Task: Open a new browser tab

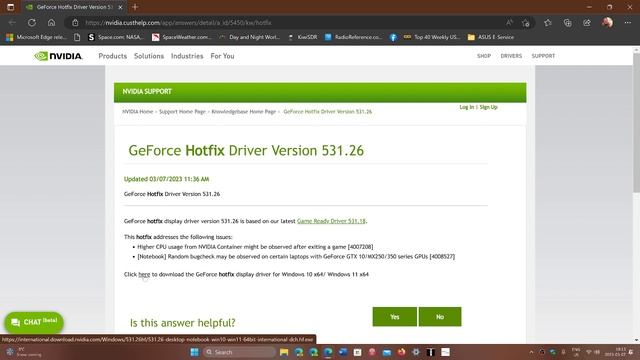Action: [135, 7]
